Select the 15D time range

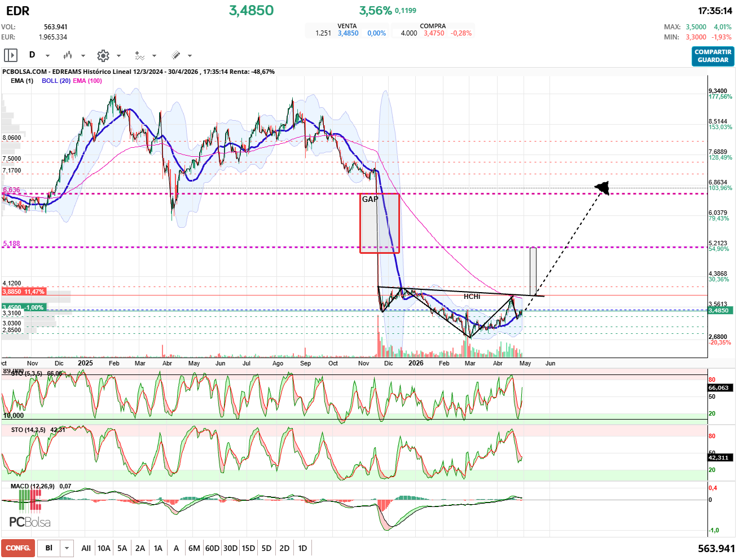[248, 548]
